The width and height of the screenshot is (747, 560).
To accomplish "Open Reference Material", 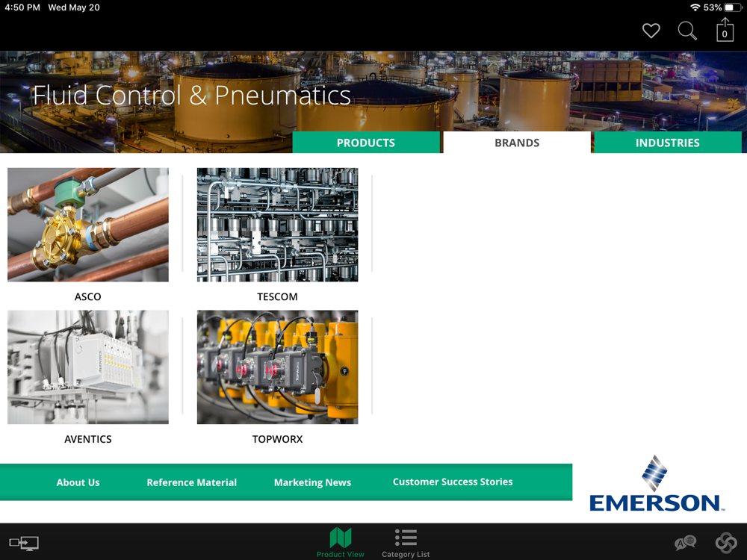I will (191, 482).
